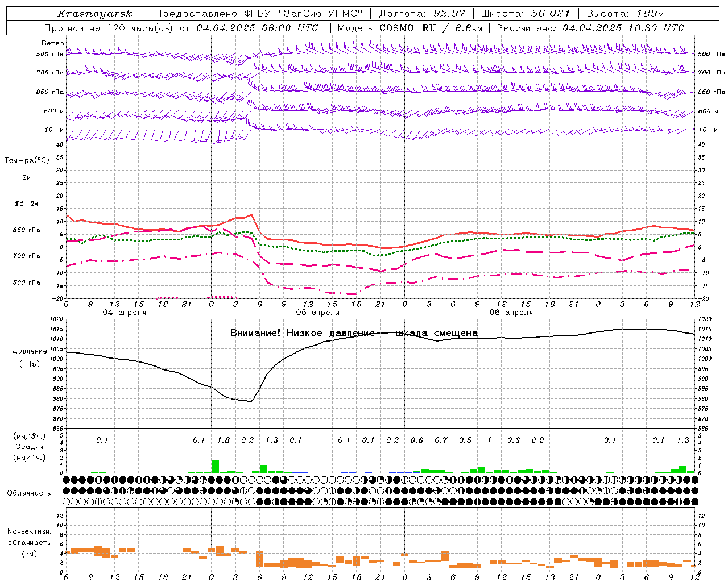Click the '05 апреля' date label

(318, 313)
